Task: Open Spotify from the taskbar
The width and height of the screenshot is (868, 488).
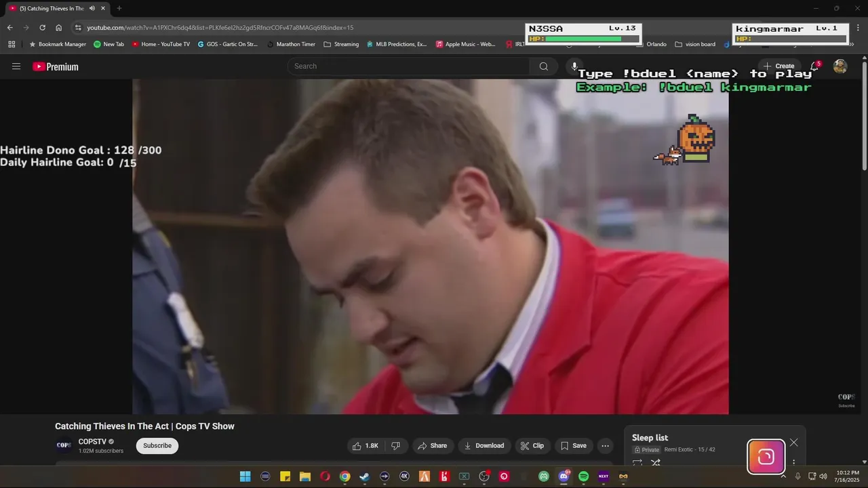Action: pos(584,476)
